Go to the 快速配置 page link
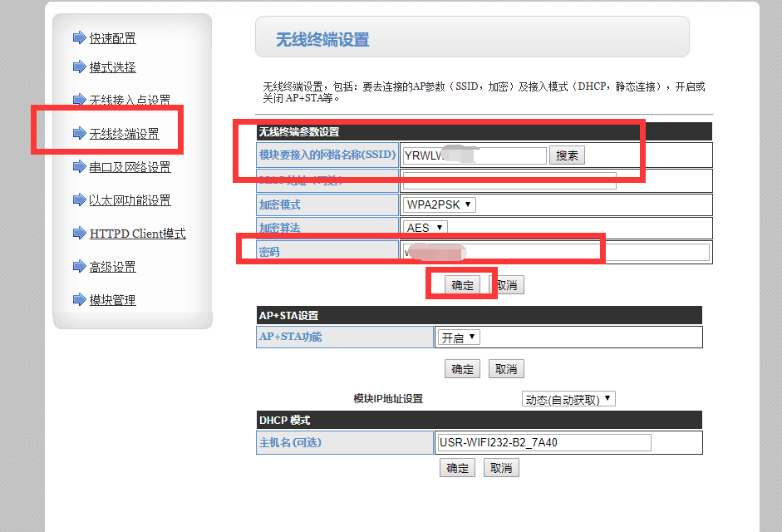 tap(112, 38)
